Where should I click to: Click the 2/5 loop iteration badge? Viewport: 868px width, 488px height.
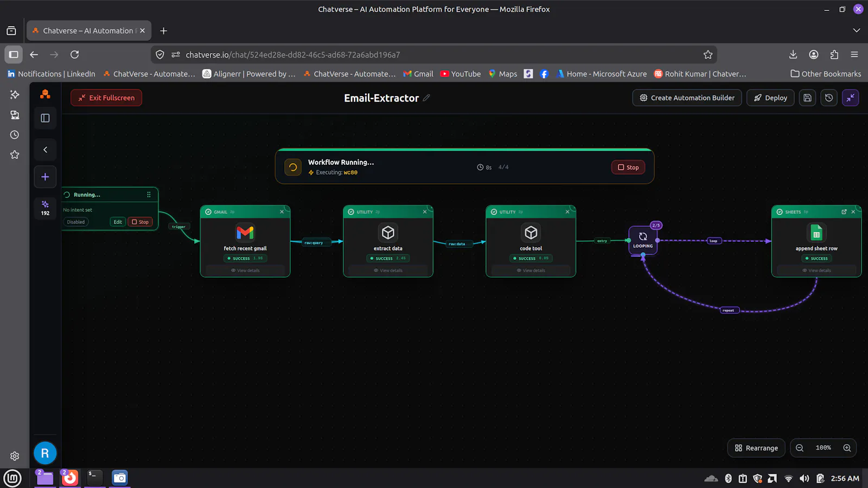coord(656,225)
